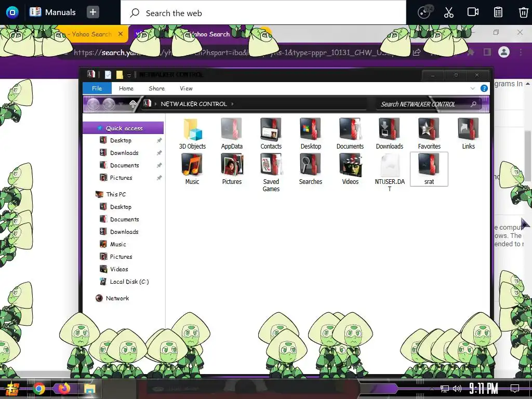The width and height of the screenshot is (532, 399).
Task: Add a new tab with plus button
Action: pos(92,12)
